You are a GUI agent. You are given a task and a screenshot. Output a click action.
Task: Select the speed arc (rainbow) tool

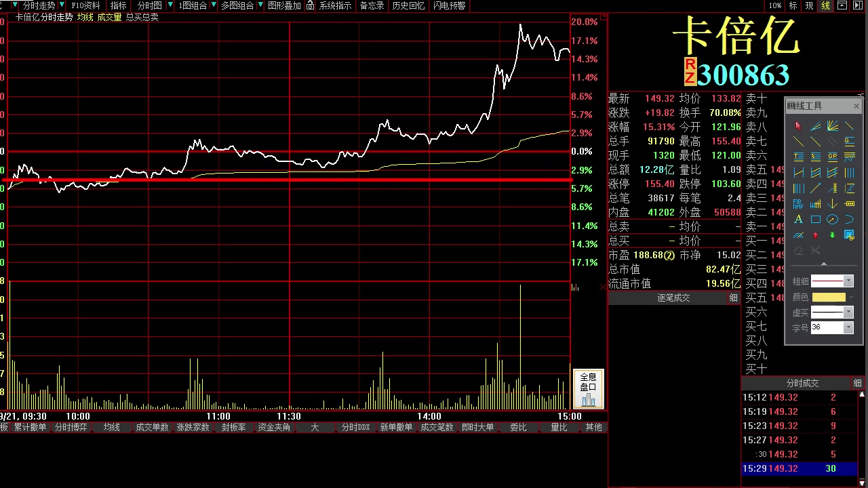798,235
